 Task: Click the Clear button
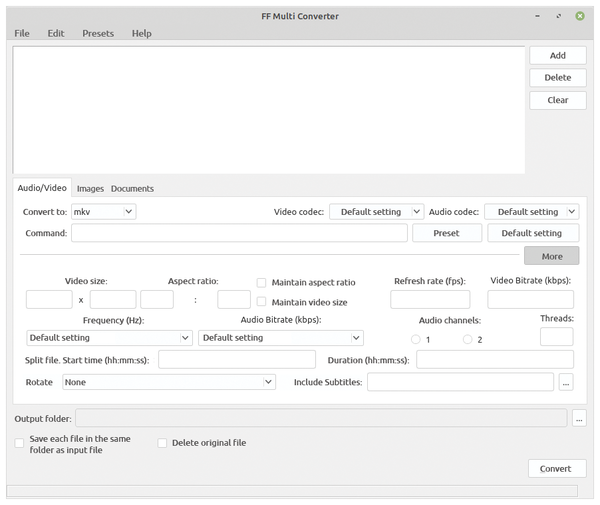558,100
